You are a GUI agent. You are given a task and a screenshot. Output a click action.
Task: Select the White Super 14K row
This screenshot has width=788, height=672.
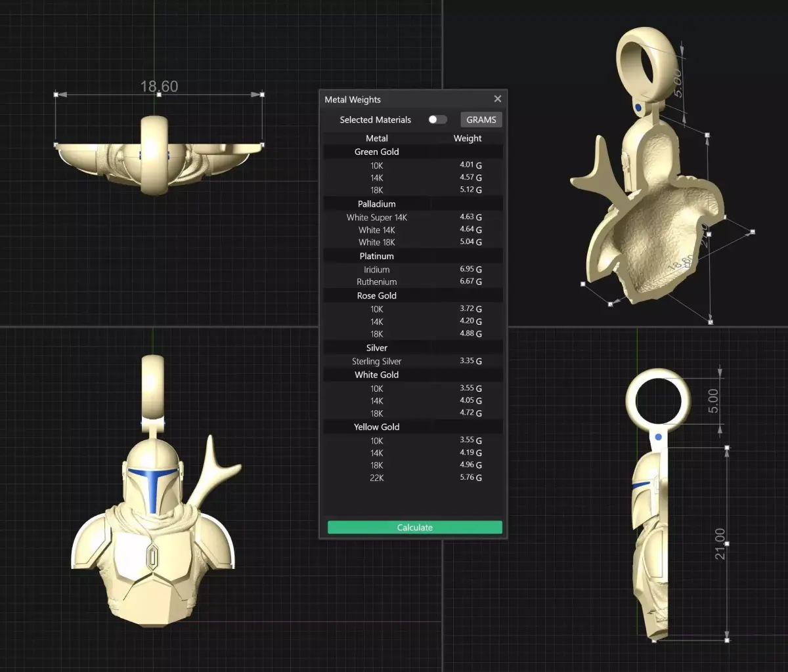pyautogui.click(x=413, y=217)
